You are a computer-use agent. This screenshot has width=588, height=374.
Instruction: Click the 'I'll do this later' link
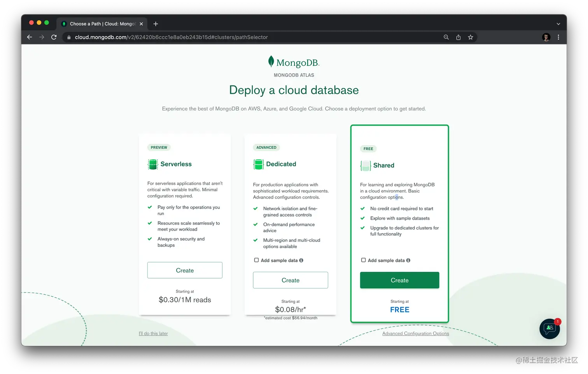coord(153,333)
